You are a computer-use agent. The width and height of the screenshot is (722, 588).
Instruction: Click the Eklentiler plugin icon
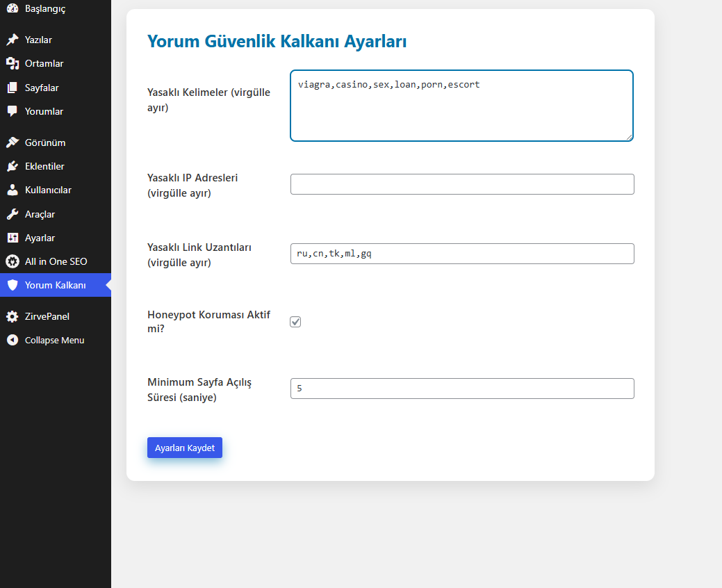[12, 165]
